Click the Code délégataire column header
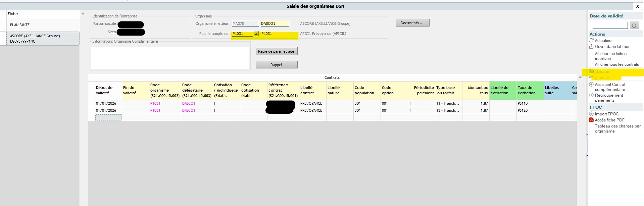Image resolution: width=644 pixels, height=206 pixels. pyautogui.click(x=197, y=90)
